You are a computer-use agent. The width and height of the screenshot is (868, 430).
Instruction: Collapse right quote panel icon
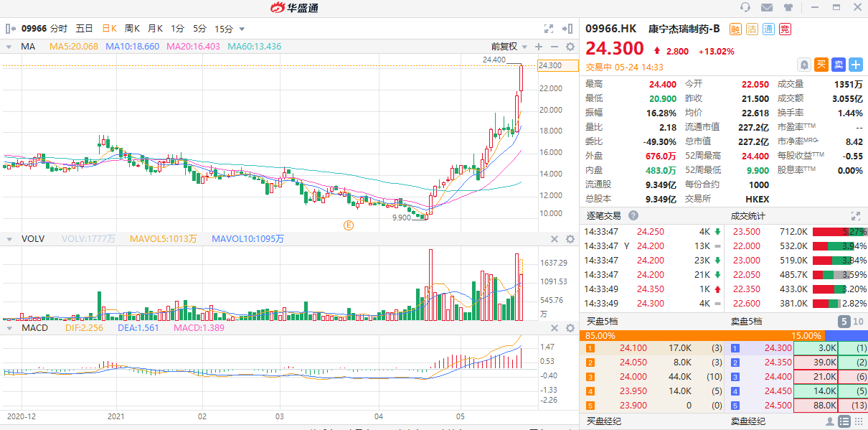pos(569,29)
